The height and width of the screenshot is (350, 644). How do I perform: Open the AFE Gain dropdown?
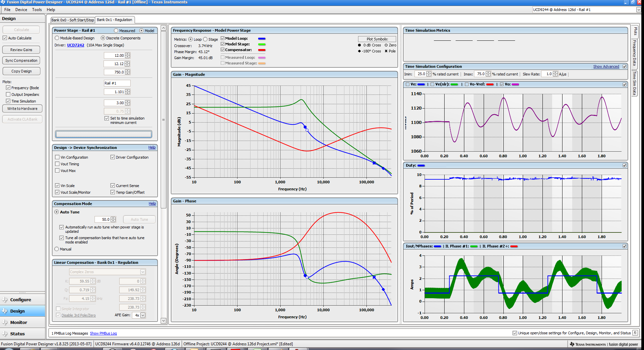(143, 315)
